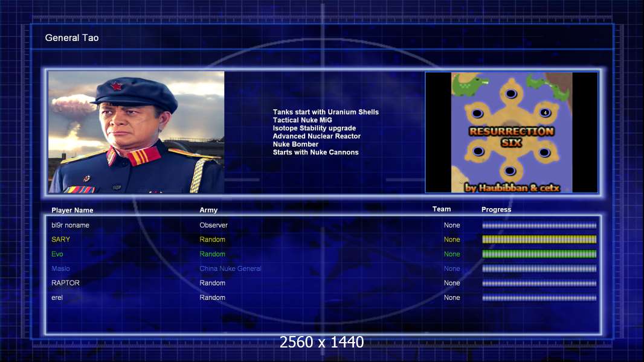This screenshot has height=362, width=644.
Task: Click erel's Random army entry
Action: (212, 297)
